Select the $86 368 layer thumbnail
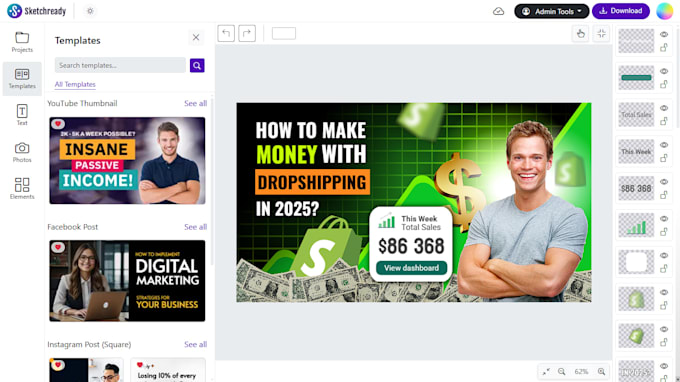This screenshot has height=382, width=680. pyautogui.click(x=636, y=188)
